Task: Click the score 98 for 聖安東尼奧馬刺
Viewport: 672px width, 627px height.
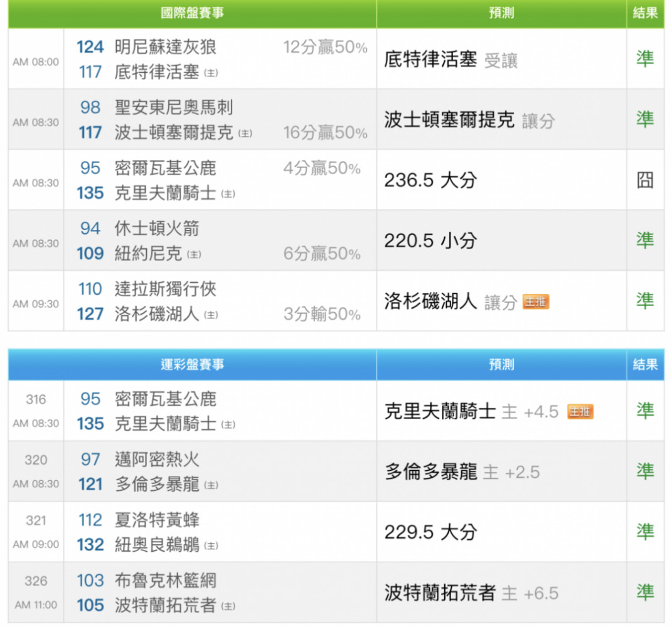Action: [x=90, y=107]
